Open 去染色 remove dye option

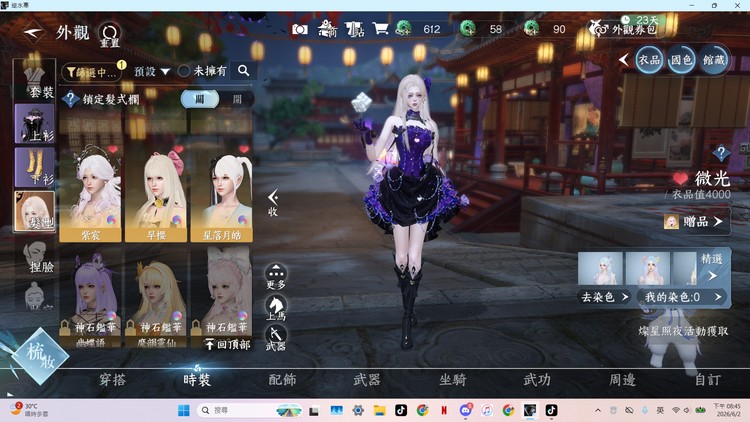click(x=605, y=297)
